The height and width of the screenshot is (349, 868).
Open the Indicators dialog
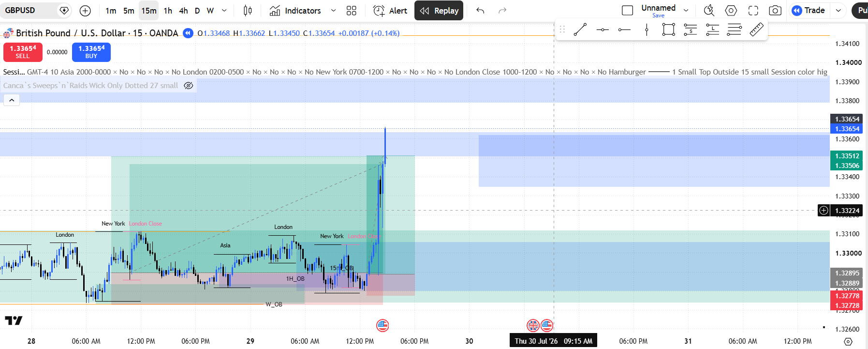click(295, 10)
